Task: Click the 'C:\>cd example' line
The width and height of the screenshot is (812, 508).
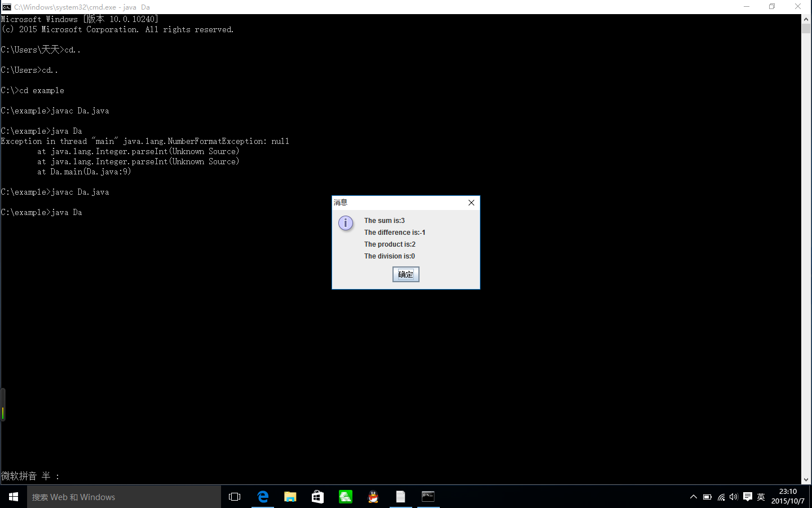Action: coord(33,90)
